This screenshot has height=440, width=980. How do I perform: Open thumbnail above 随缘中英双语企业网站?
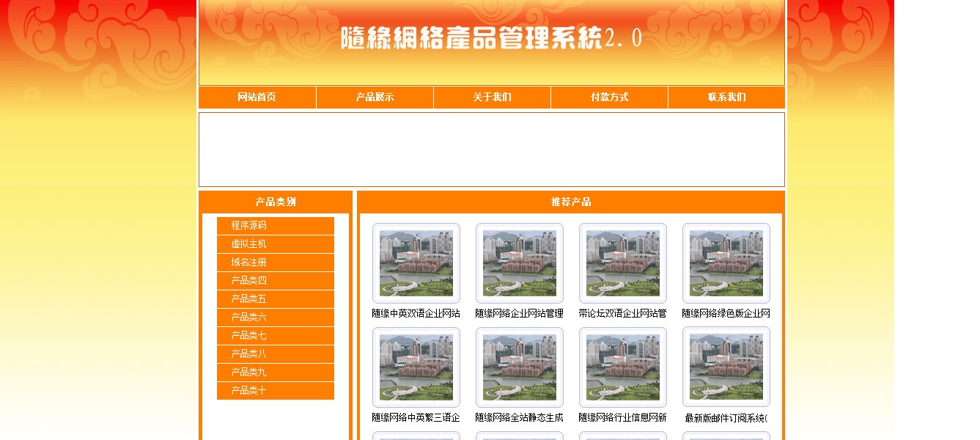pos(416,263)
